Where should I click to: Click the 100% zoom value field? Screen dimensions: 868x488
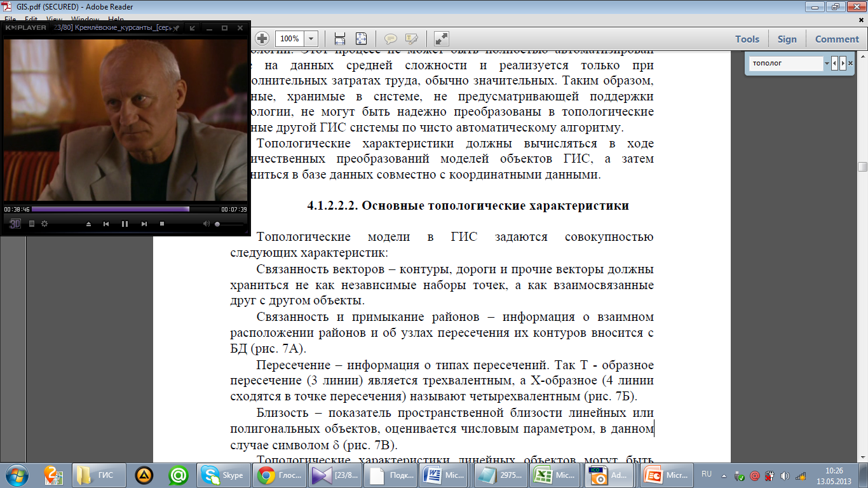pos(290,39)
